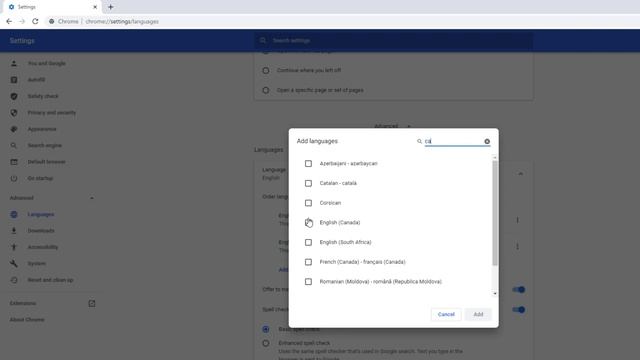The image size is (640, 360).
Task: Click the Privacy and security icon
Action: [14, 113]
